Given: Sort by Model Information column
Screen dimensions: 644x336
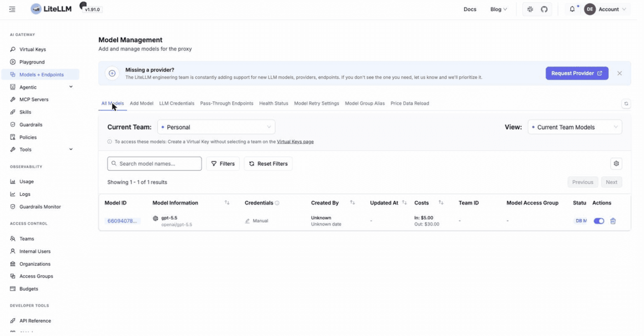Looking at the screenshot, I should point(227,203).
